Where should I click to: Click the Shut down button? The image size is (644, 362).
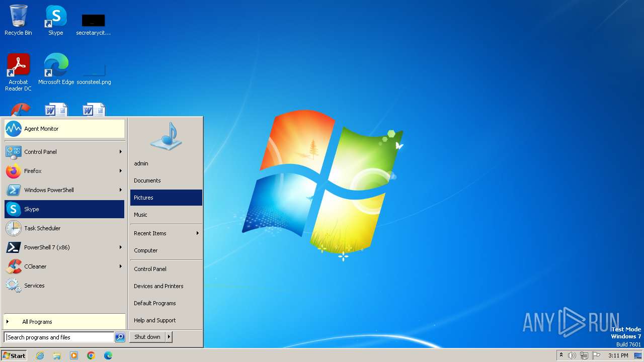[x=147, y=337]
